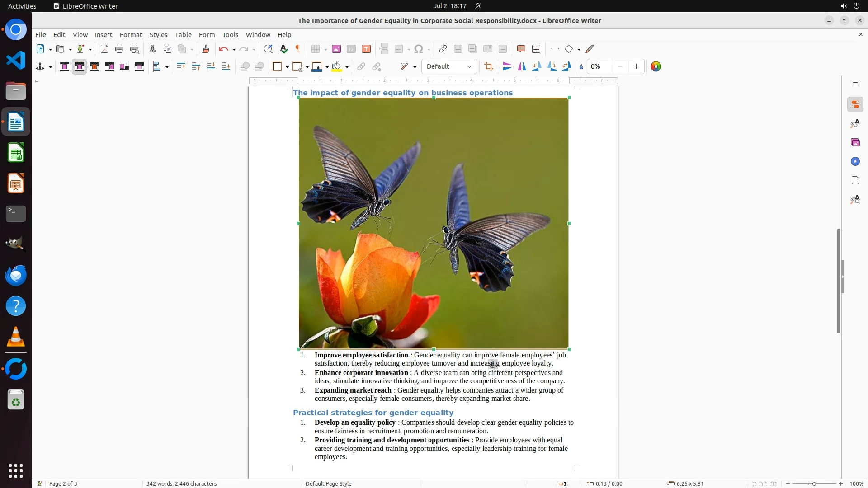
Task: Increase transparency with plus button
Action: pyautogui.click(x=636, y=67)
